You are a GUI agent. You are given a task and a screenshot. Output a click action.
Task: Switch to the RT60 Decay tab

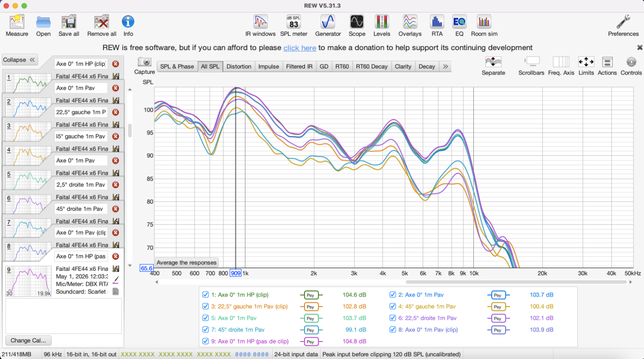[x=372, y=67]
